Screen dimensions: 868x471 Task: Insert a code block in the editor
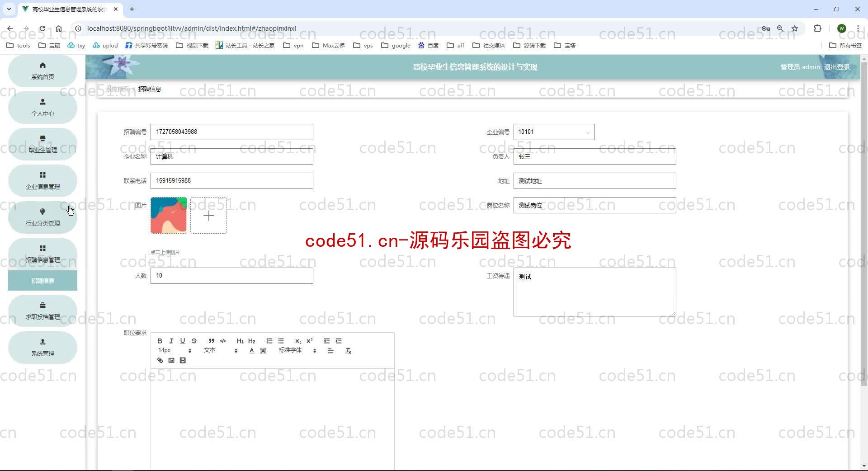coord(223,341)
